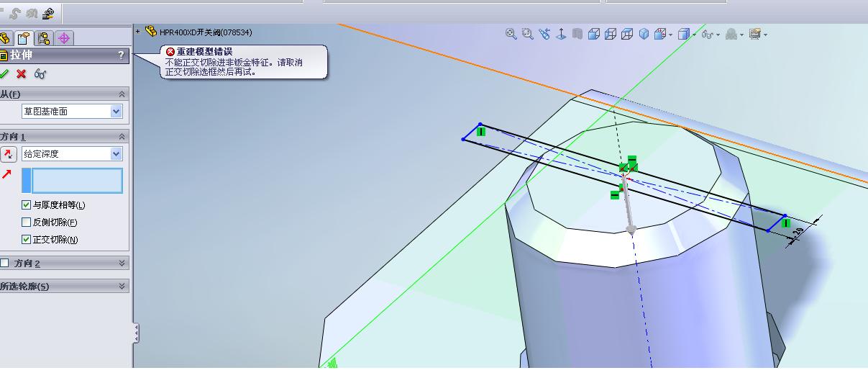
Task: Click the Zoom to Fit icon
Action: click(x=511, y=34)
